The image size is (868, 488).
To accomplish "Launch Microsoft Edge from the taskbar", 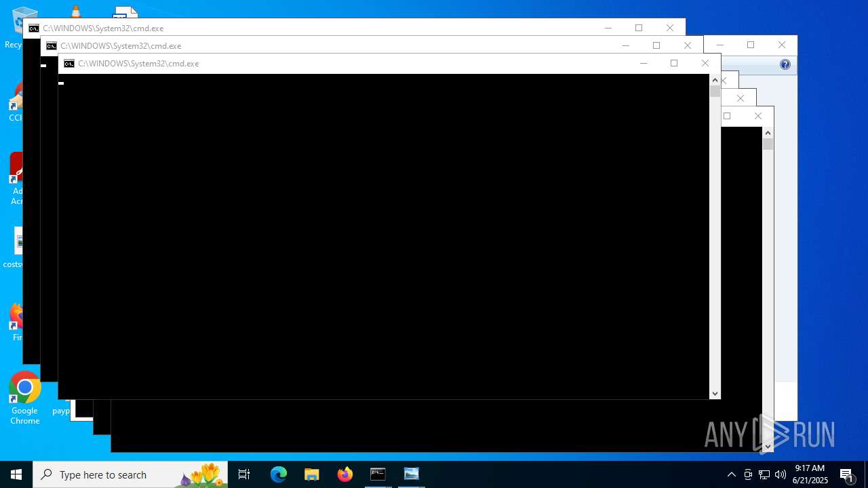I will coord(279,474).
